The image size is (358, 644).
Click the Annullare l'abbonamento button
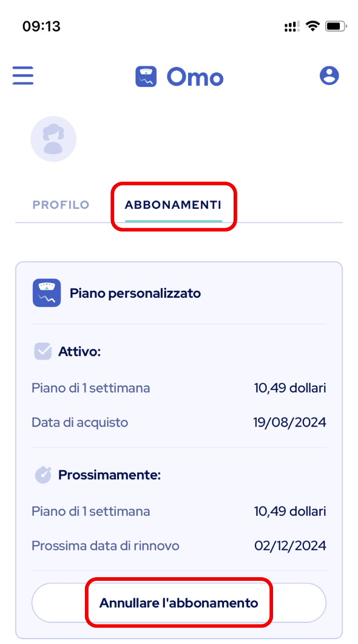click(x=179, y=603)
